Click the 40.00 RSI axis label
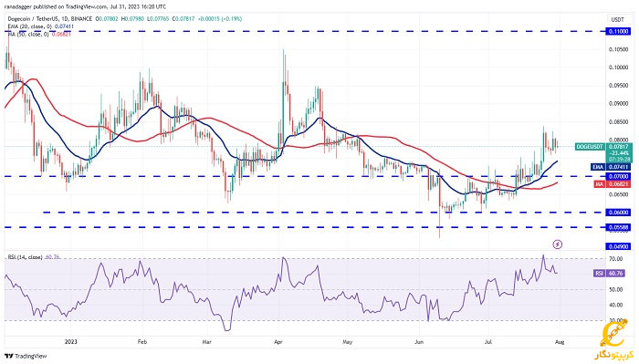 615,305
